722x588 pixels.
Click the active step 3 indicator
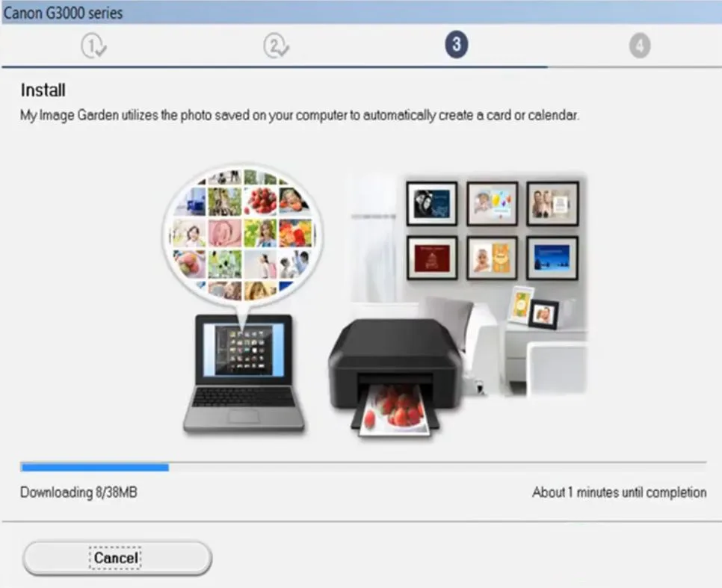[x=457, y=45]
